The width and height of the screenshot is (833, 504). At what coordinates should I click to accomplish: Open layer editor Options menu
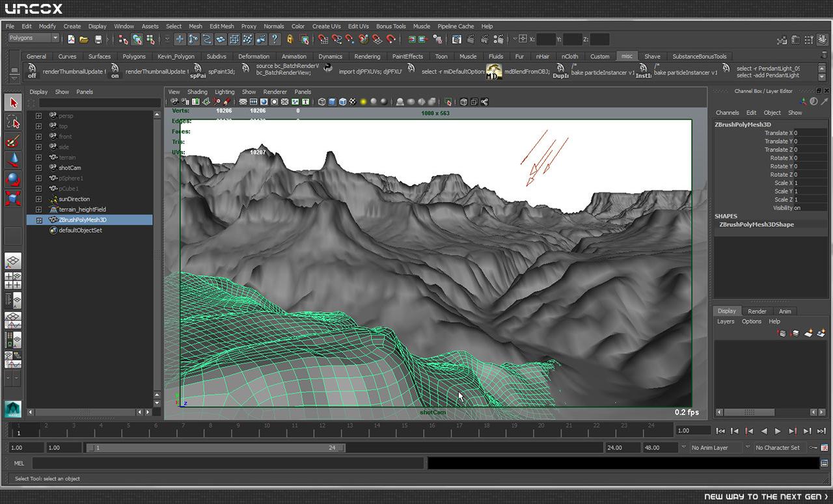click(752, 321)
